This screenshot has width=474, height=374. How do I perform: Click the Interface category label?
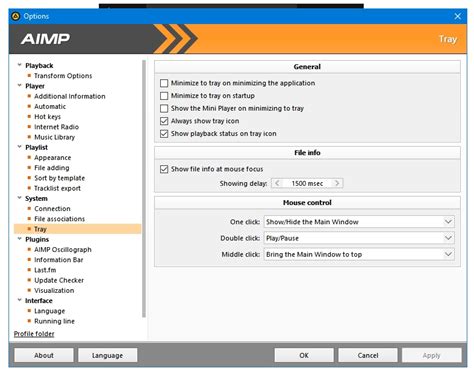[x=39, y=301]
